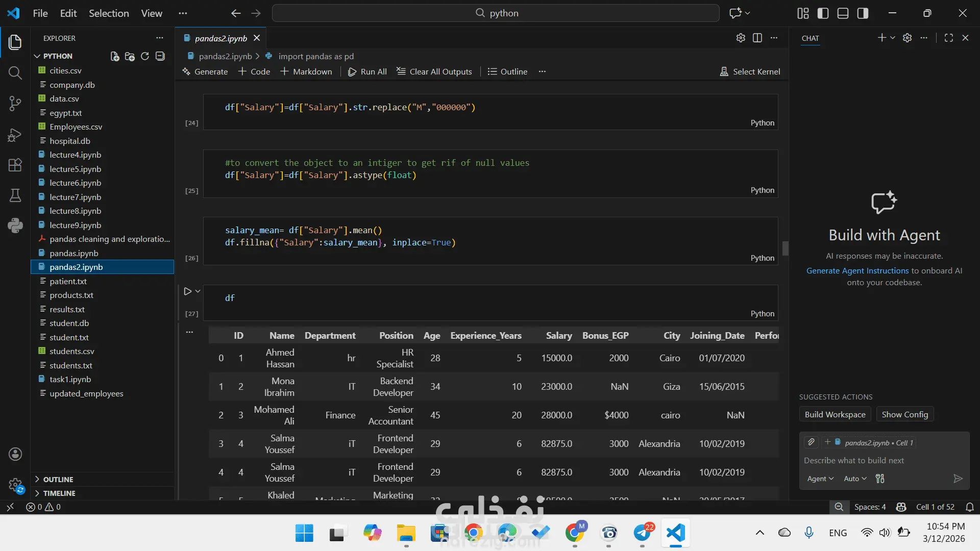Open the Run and Debug view
This screenshot has width=980, height=551.
click(x=15, y=135)
